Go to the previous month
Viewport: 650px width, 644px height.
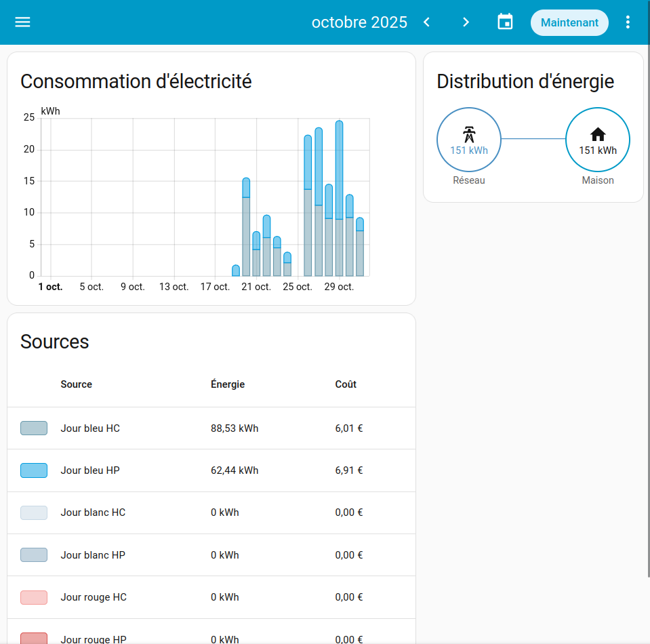(426, 22)
